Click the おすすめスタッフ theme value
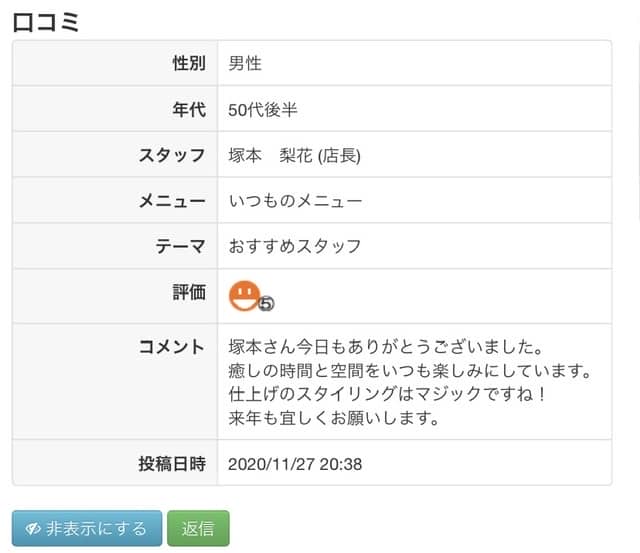Image resolution: width=640 pixels, height=553 pixels. (295, 247)
